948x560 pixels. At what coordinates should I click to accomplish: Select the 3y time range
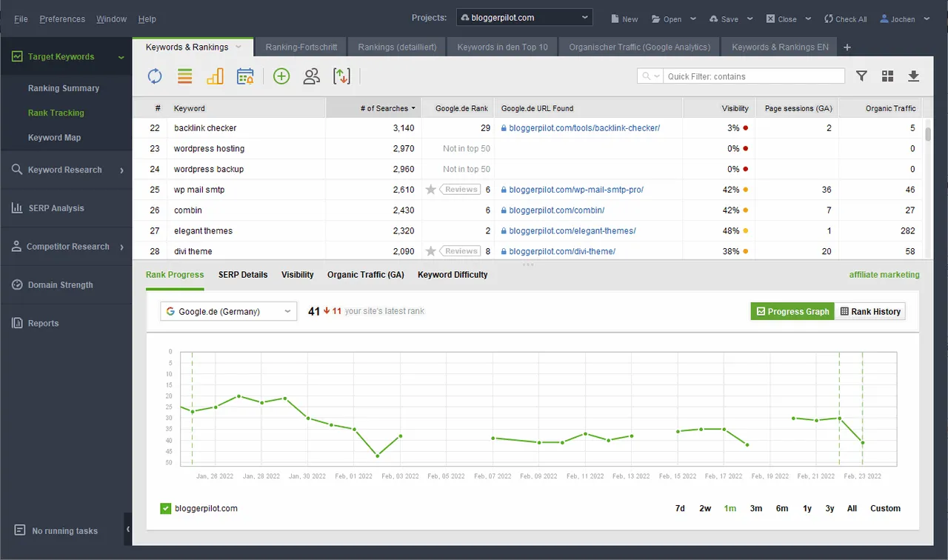[x=829, y=508]
